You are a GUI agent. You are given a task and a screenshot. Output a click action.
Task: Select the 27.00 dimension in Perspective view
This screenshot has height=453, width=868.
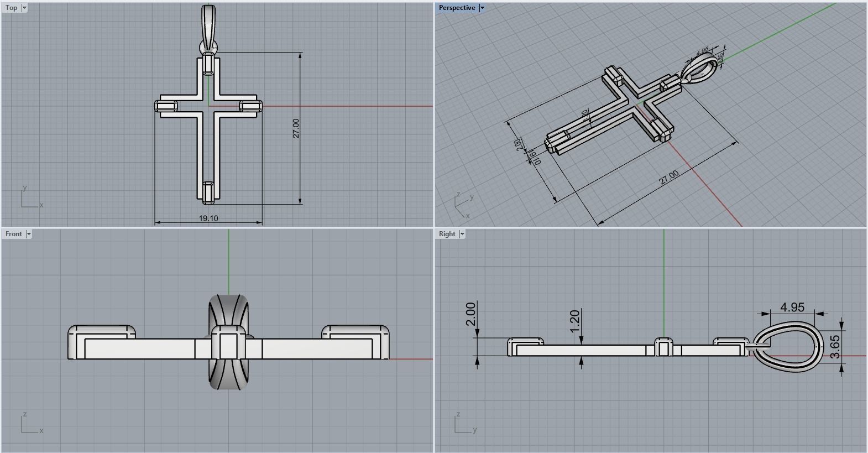(668, 178)
